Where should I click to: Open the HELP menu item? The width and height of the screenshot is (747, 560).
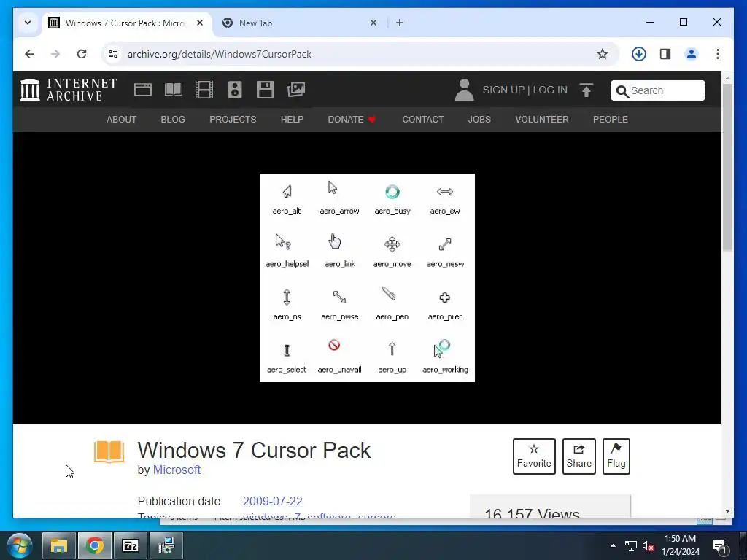(x=292, y=119)
